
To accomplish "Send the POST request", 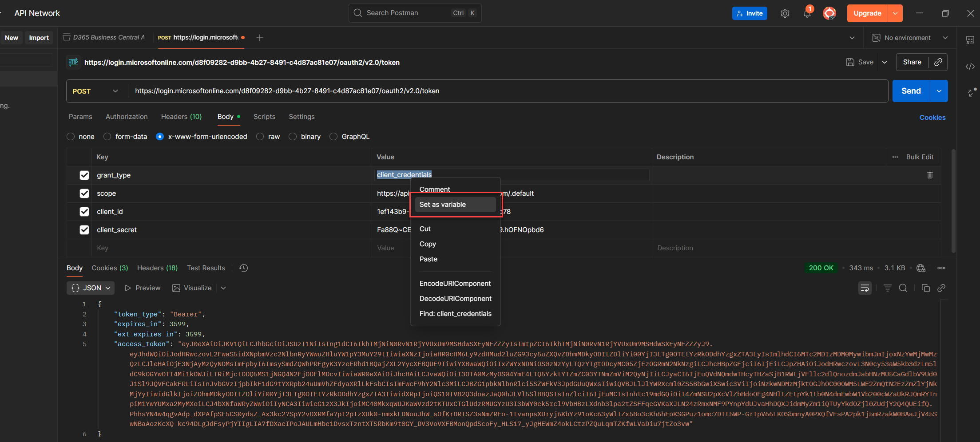I will [x=911, y=91].
